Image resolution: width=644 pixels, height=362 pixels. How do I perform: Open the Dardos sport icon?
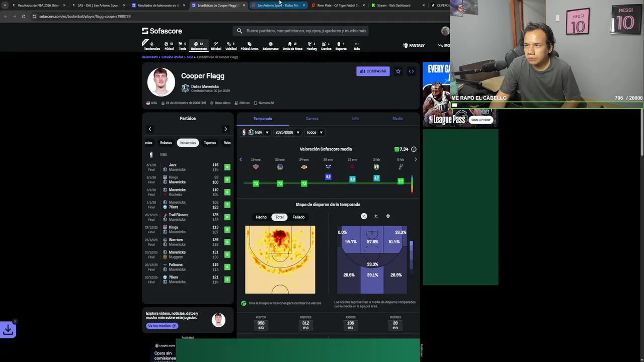click(326, 46)
